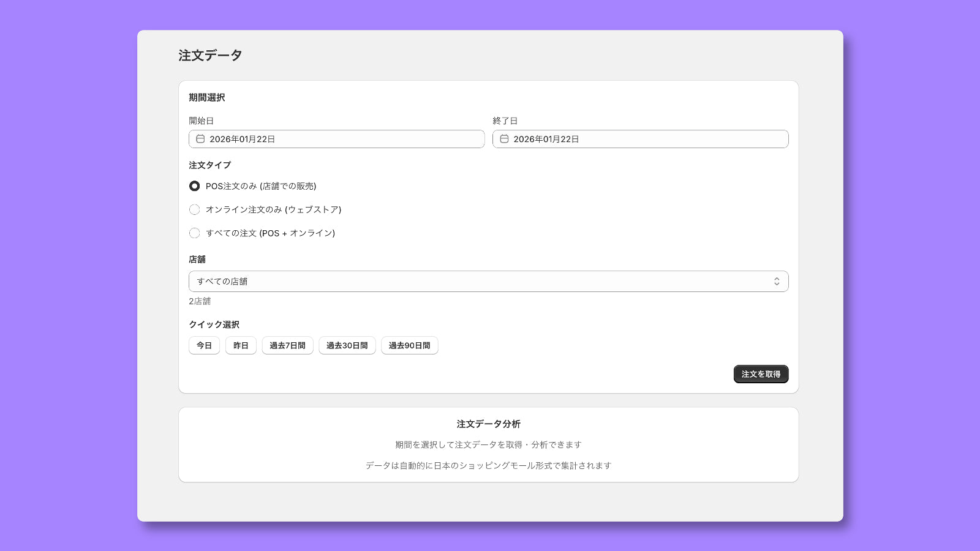Select the 過去30日間 quick range
The image size is (980, 551).
(347, 345)
